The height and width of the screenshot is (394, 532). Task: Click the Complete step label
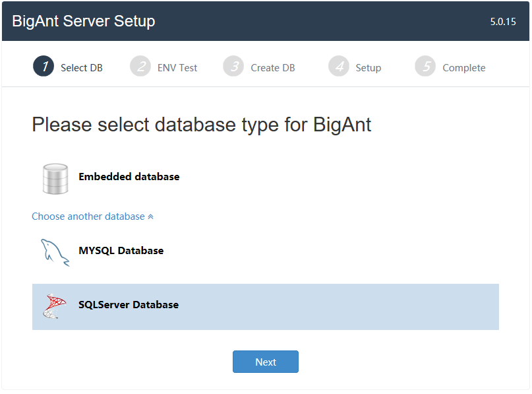[464, 68]
